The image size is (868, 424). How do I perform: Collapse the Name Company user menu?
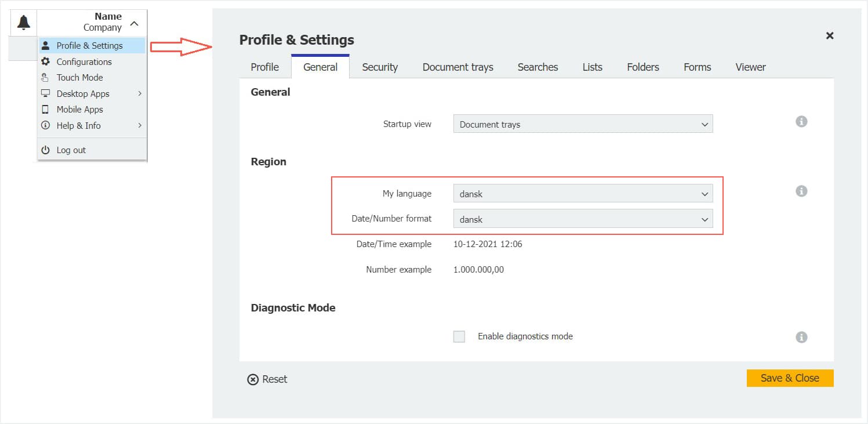tap(134, 23)
